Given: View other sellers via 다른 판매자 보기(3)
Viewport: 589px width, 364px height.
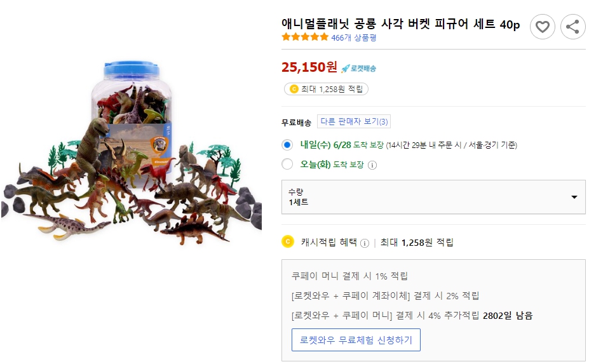Looking at the screenshot, I should pos(354,122).
